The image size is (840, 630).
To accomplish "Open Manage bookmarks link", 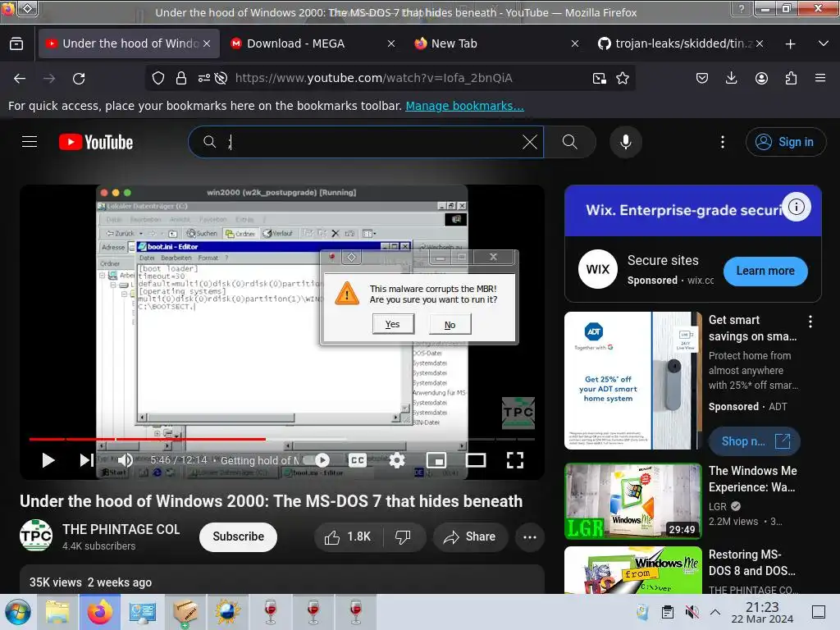I will pos(464,106).
